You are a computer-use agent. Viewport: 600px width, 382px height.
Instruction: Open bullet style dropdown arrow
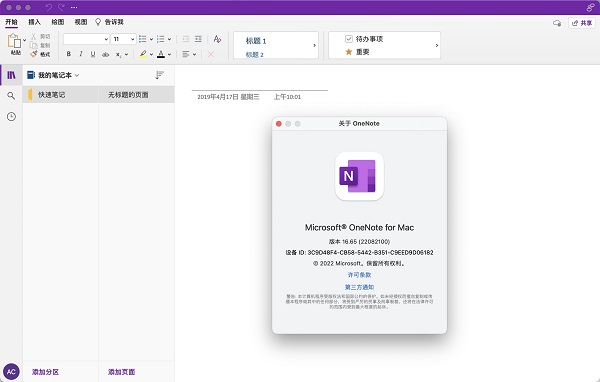(152, 39)
